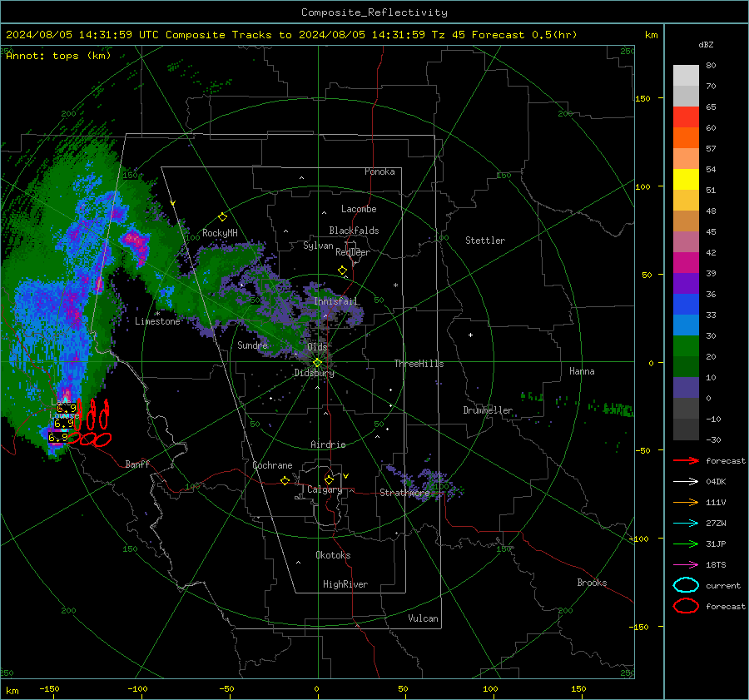Click the Drumheller town label
Viewport: 749px width, 700px height.
pyautogui.click(x=488, y=410)
